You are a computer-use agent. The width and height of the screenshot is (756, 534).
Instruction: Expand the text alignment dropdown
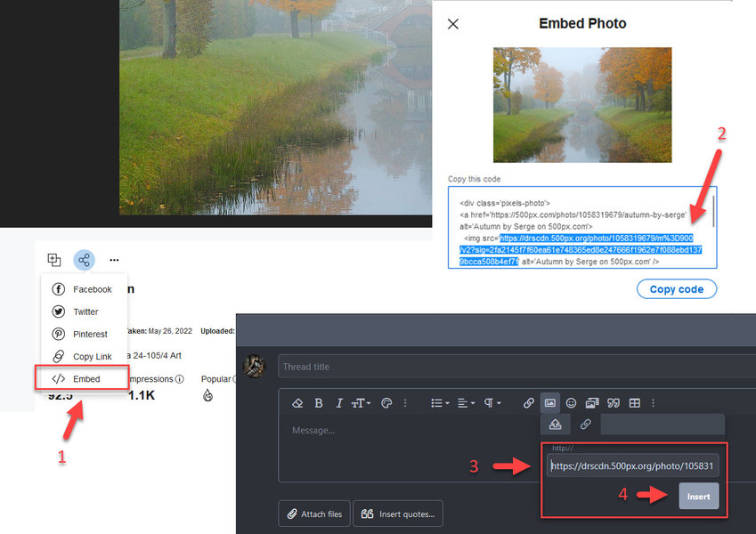tap(467, 403)
